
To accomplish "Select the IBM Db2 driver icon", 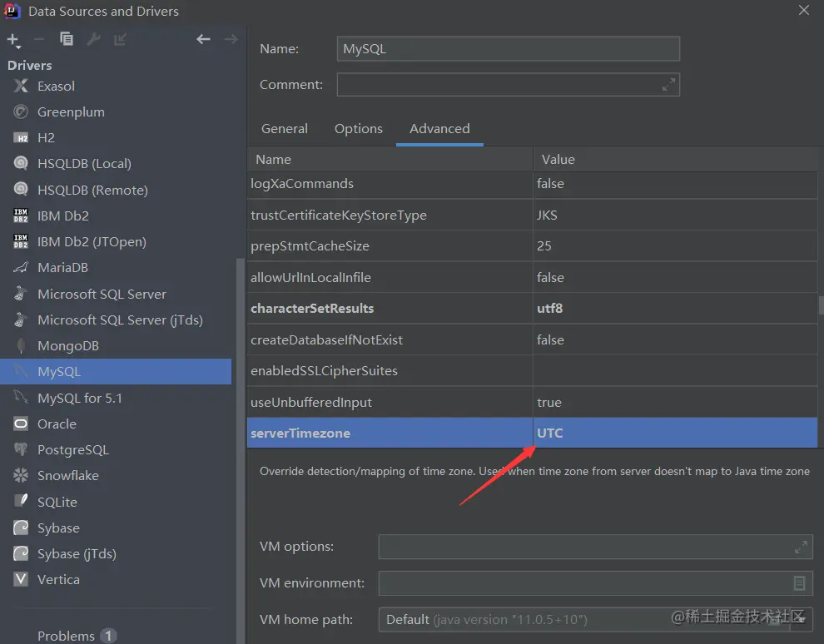I will pos(21,215).
